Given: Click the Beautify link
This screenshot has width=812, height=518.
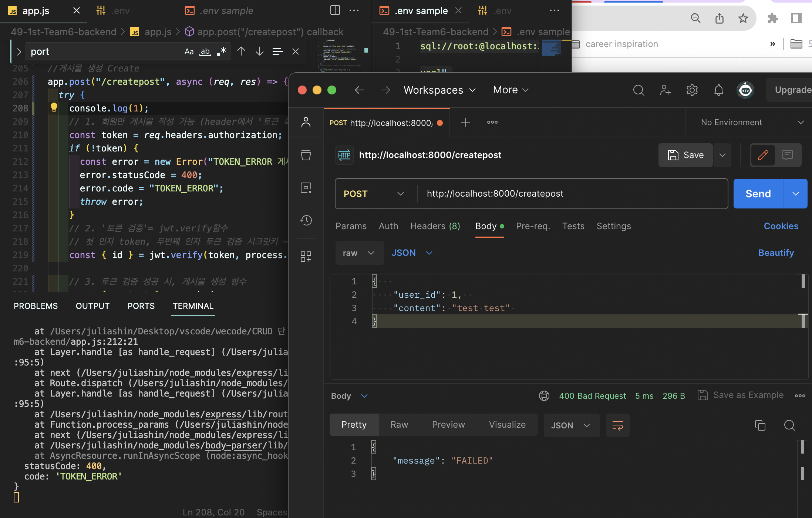Looking at the screenshot, I should (776, 253).
